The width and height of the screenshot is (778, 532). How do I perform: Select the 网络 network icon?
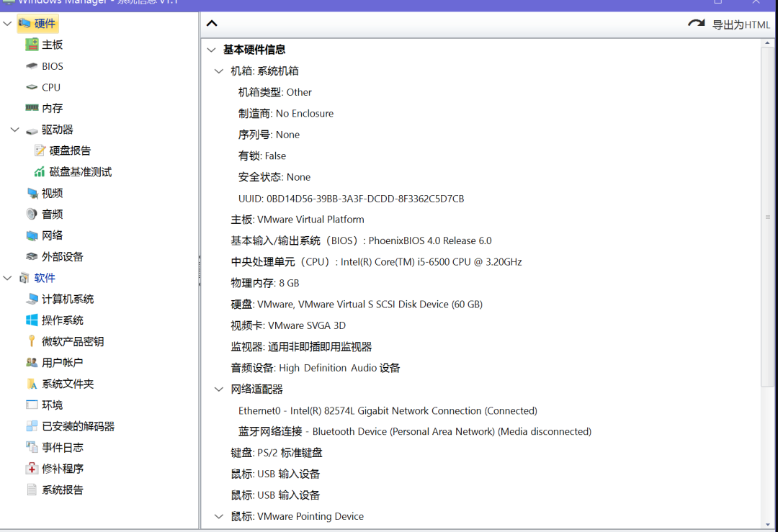[x=32, y=235]
